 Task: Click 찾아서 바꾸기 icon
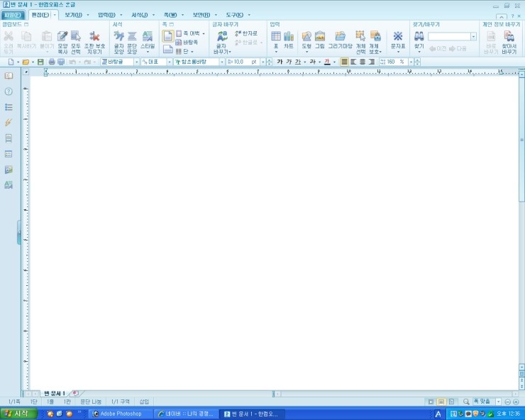point(509,42)
